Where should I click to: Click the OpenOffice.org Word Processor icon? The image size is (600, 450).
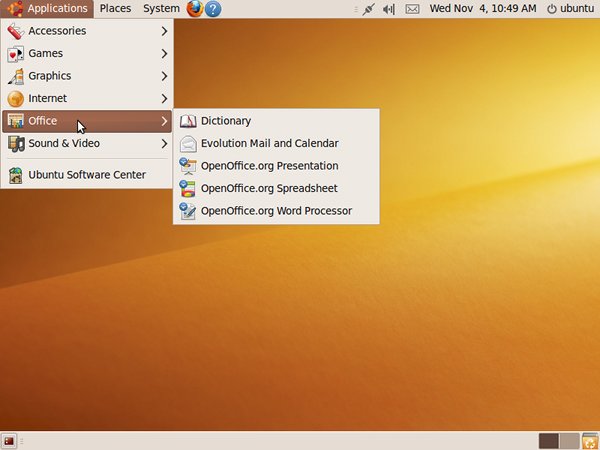click(x=188, y=211)
